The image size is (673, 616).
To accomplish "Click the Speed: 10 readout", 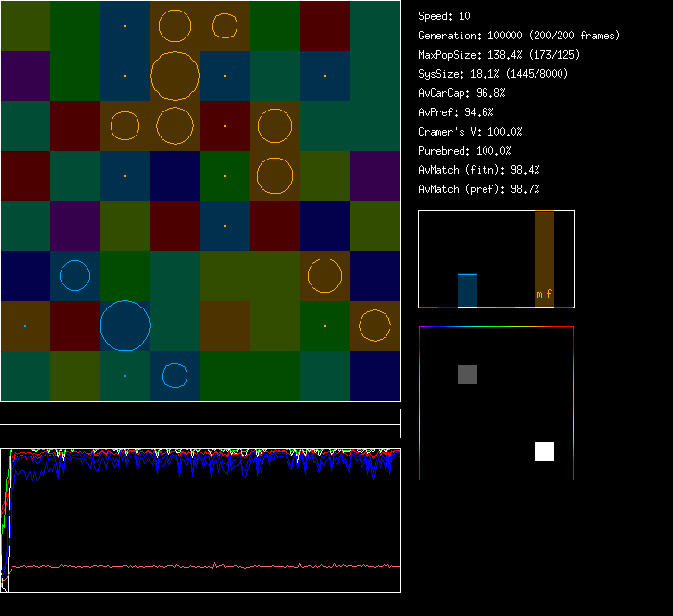I will (x=444, y=16).
